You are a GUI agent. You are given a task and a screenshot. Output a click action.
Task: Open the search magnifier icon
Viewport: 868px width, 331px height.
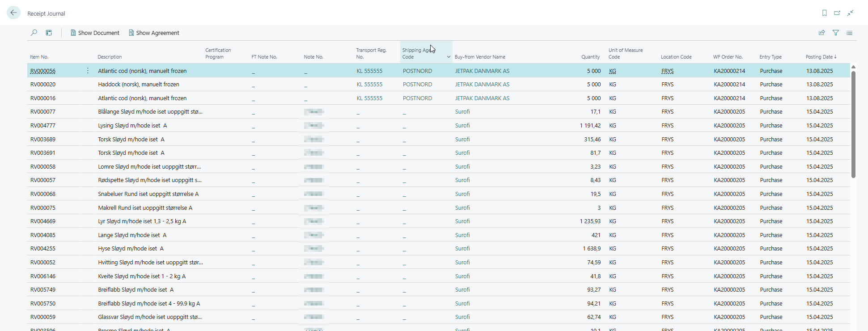pyautogui.click(x=34, y=33)
